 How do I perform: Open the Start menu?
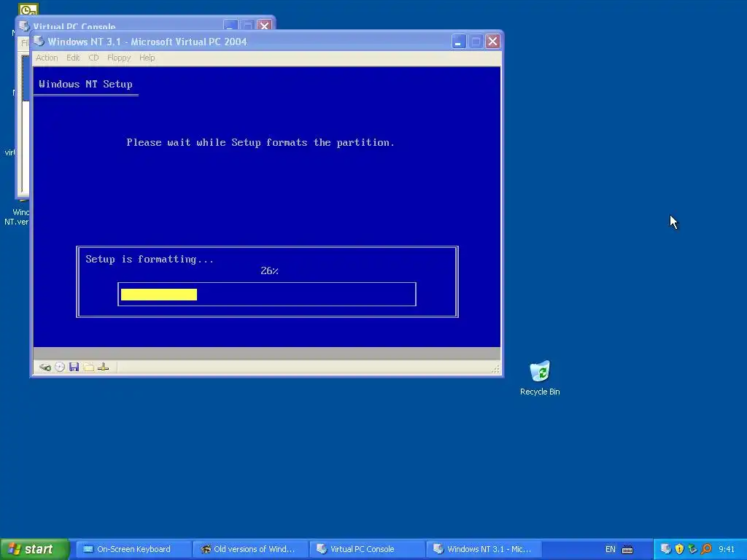click(34, 549)
